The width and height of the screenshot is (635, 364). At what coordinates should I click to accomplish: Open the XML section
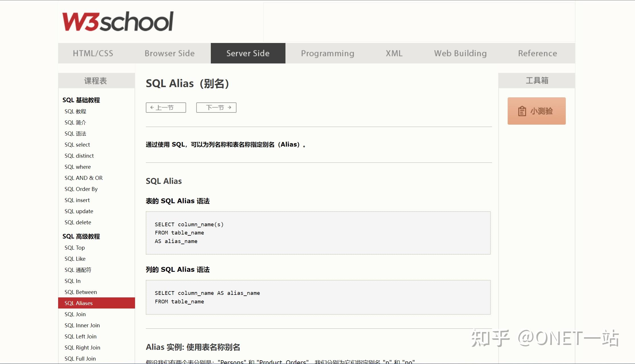[394, 53]
